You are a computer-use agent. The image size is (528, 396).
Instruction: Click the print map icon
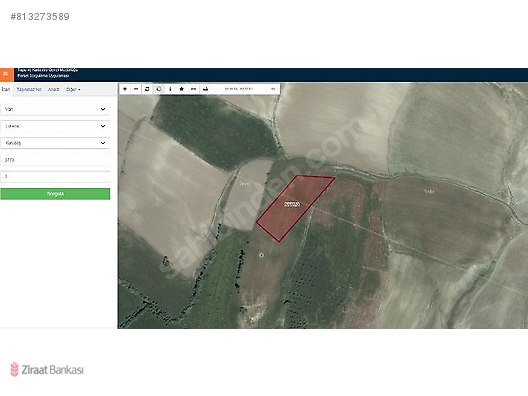click(205, 89)
